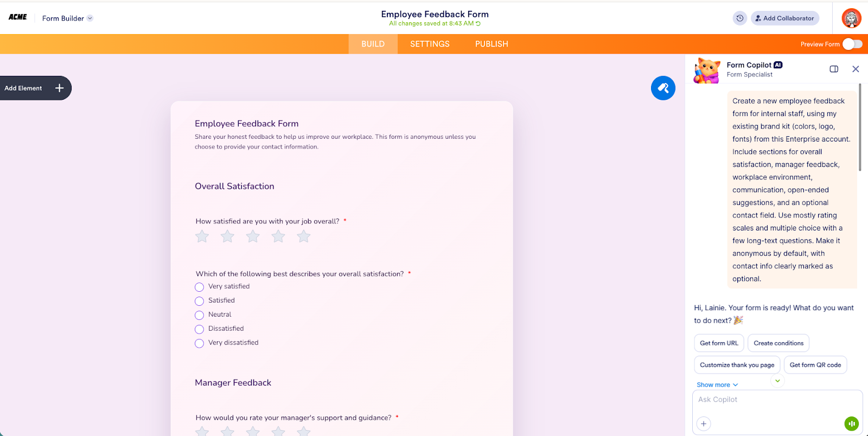Click the form heading Employee Feedback Form in card
The height and width of the screenshot is (436, 868).
pyautogui.click(x=246, y=124)
